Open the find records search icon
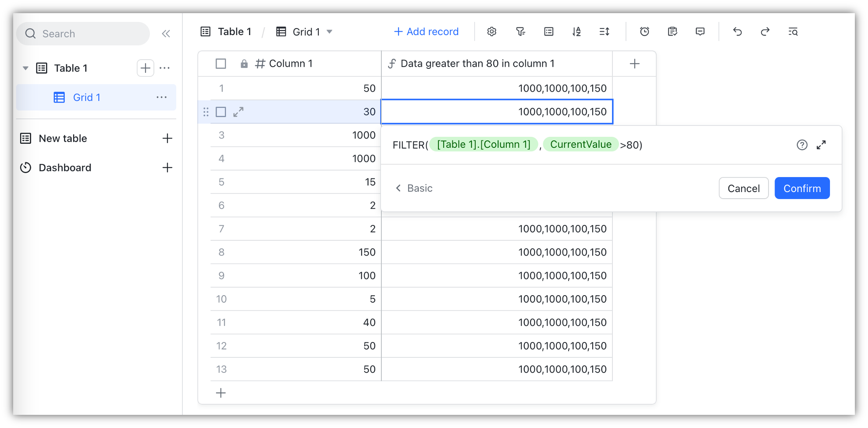Image resolution: width=868 pixels, height=428 pixels. point(793,32)
